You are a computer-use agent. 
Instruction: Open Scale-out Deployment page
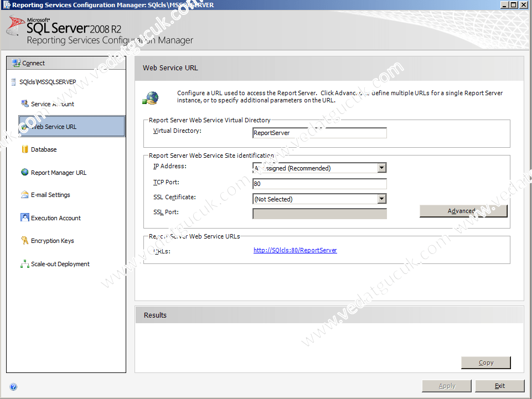(x=60, y=264)
